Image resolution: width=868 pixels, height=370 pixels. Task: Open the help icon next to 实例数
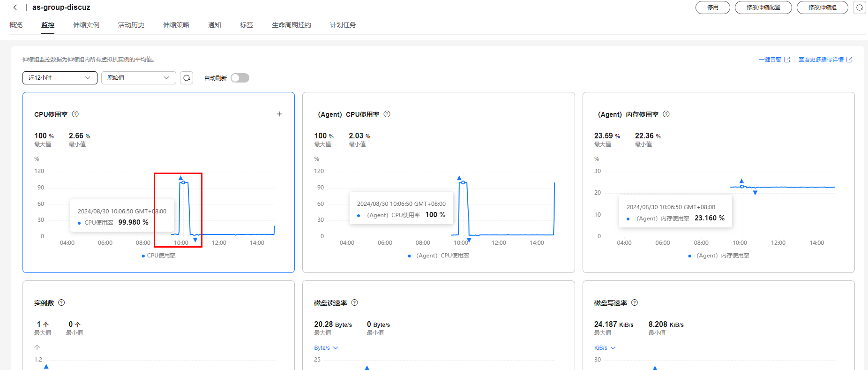click(61, 302)
